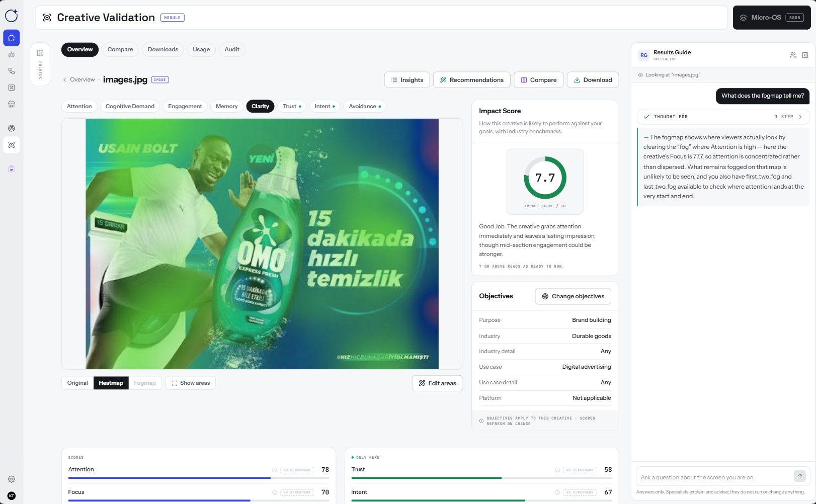This screenshot has width=816, height=504.
Task: Open the crossed-square sidebar icon
Action: pyautogui.click(x=12, y=88)
